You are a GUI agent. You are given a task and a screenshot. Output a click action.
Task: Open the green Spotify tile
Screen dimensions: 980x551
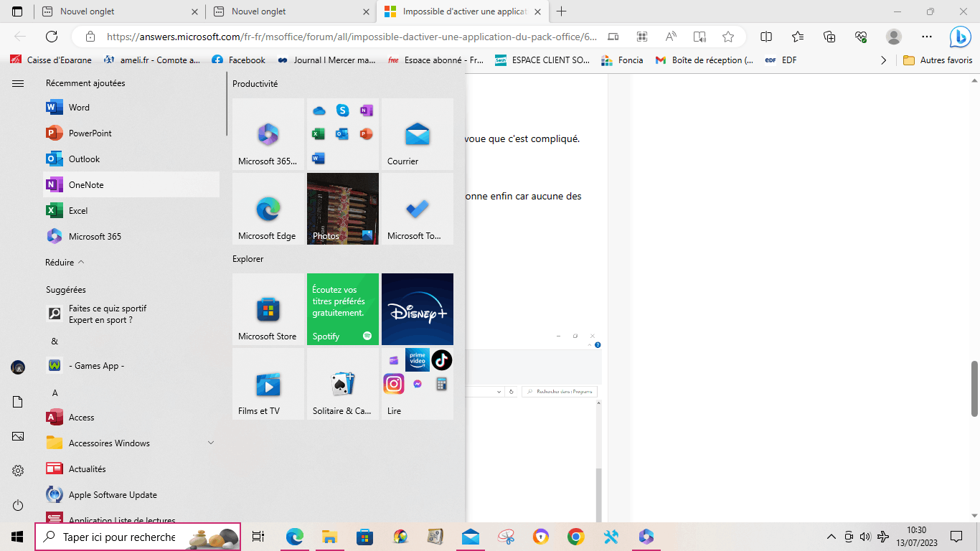(343, 309)
